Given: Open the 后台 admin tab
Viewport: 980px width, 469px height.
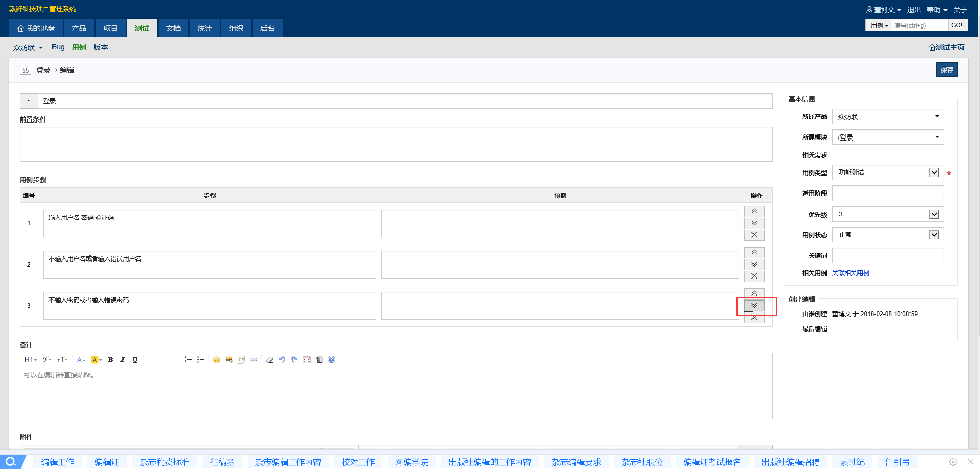Looking at the screenshot, I should [268, 28].
